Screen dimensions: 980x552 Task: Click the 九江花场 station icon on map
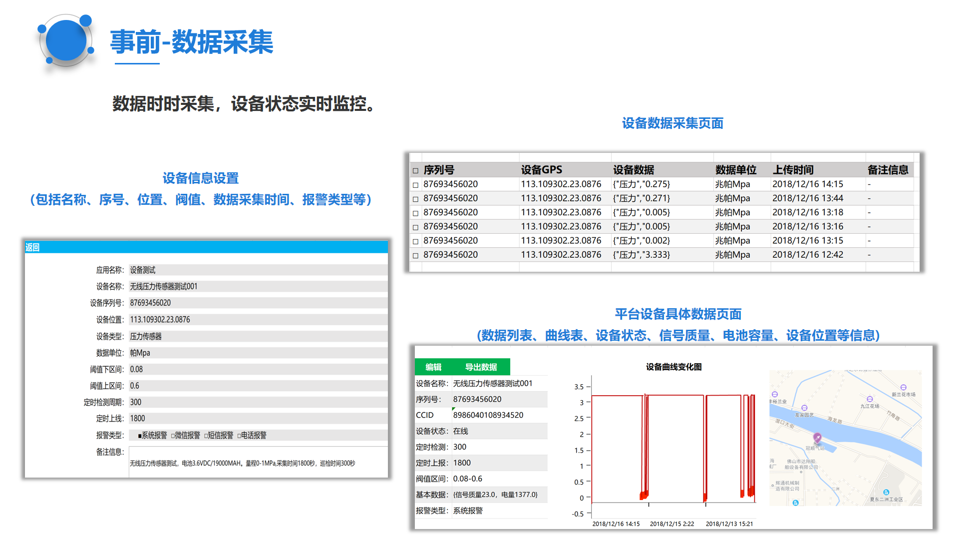click(870, 399)
